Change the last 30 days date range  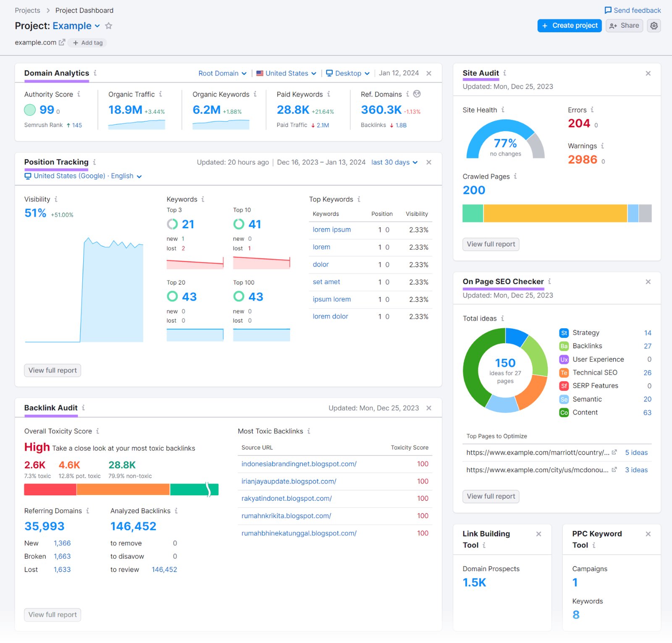coord(394,162)
